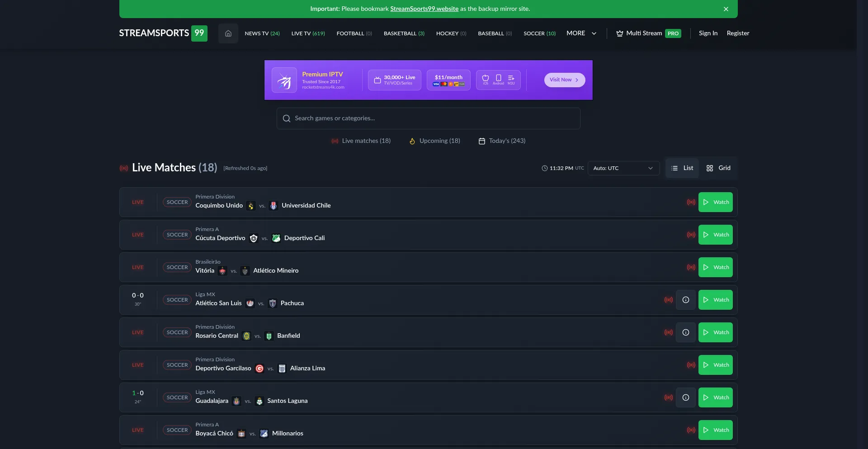
Task: Click the Atlético Mineiro team crest
Action: coord(245,271)
